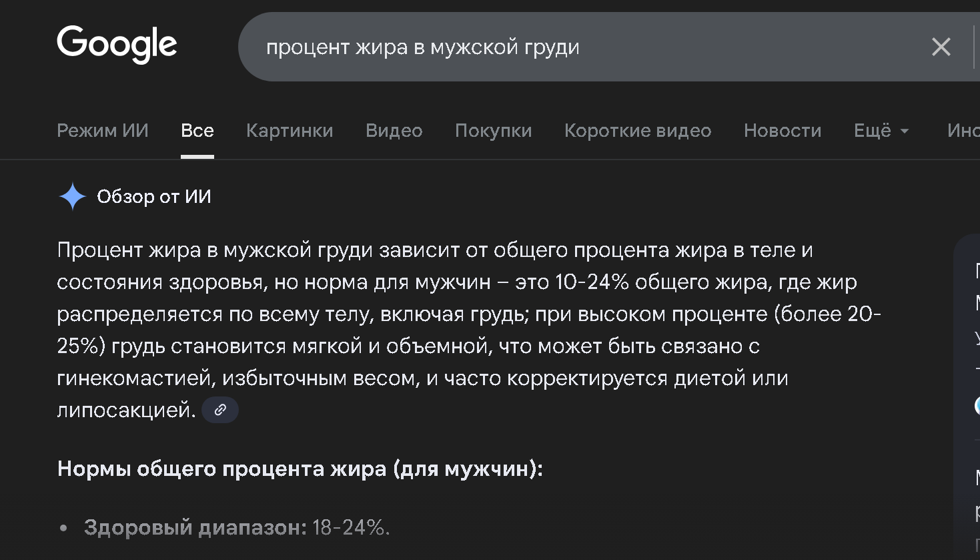Open the 'Короткие видео' tab

point(638,131)
